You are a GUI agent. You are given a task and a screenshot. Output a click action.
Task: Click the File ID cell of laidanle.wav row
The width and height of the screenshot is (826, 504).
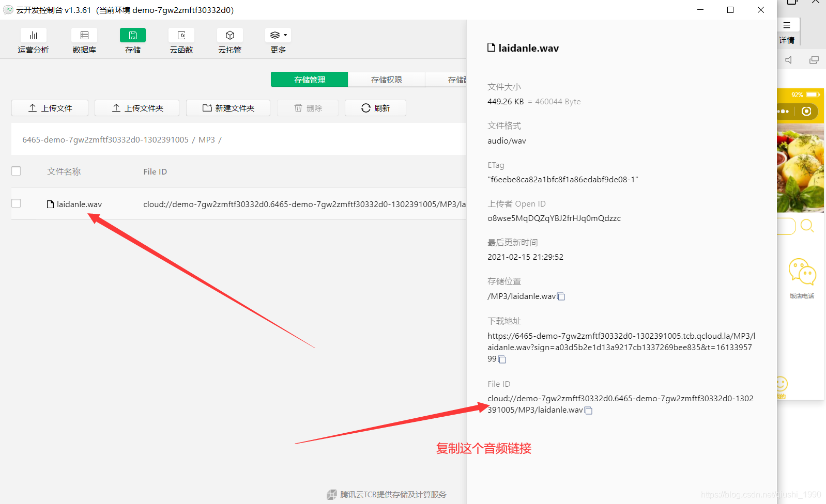coord(304,204)
